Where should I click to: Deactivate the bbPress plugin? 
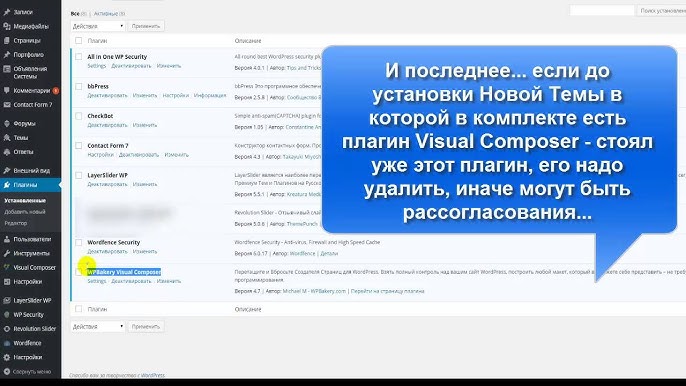[107, 95]
